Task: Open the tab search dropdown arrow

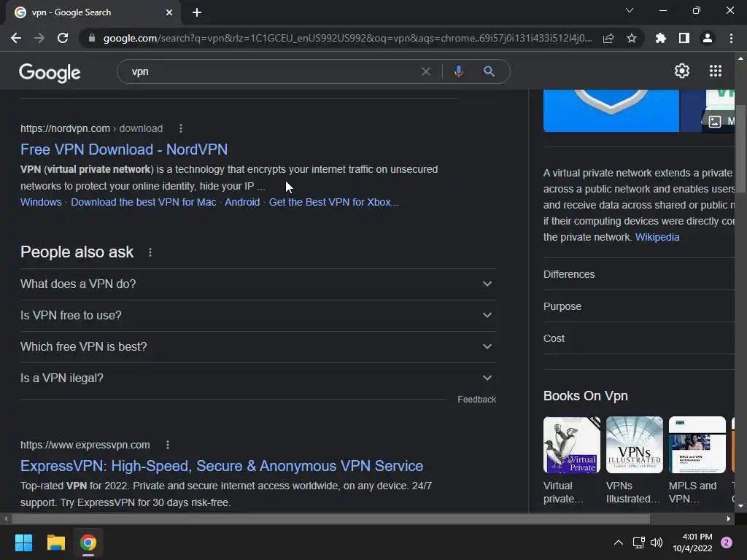Action: pyautogui.click(x=630, y=10)
